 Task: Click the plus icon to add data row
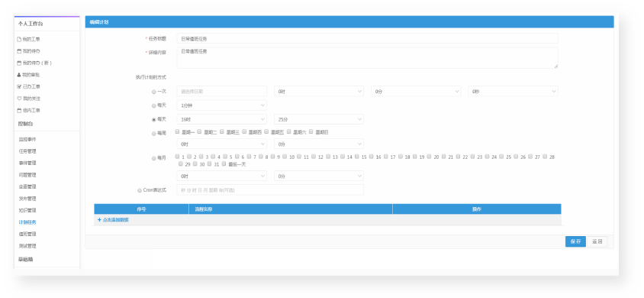point(99,220)
